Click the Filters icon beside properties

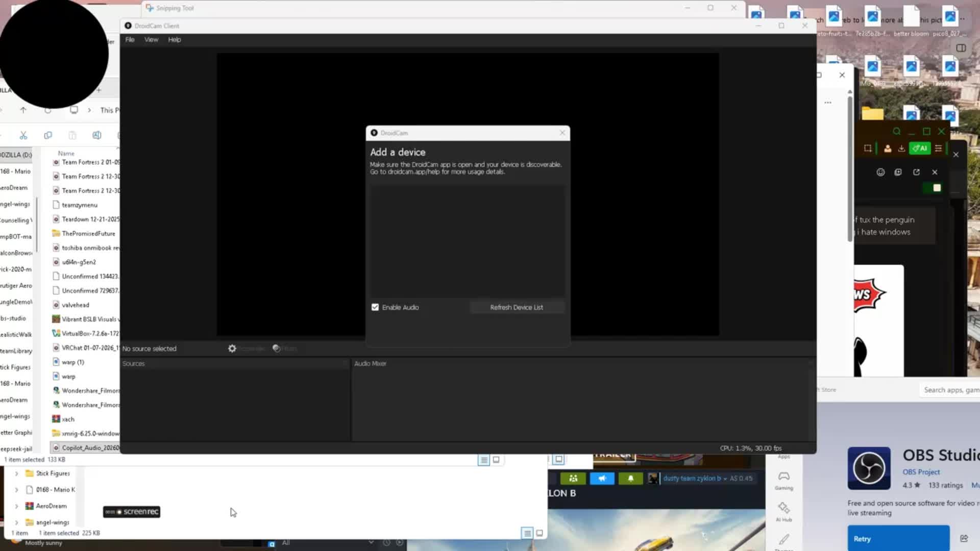pyautogui.click(x=277, y=348)
